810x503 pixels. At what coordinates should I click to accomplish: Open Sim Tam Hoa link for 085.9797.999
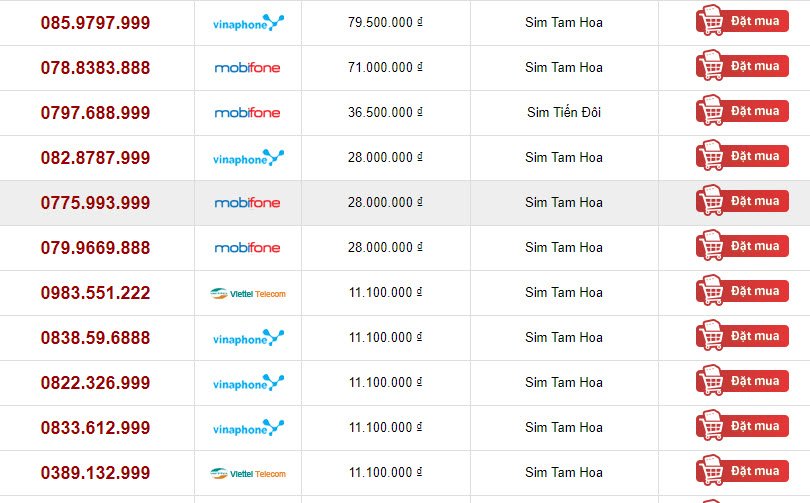564,22
